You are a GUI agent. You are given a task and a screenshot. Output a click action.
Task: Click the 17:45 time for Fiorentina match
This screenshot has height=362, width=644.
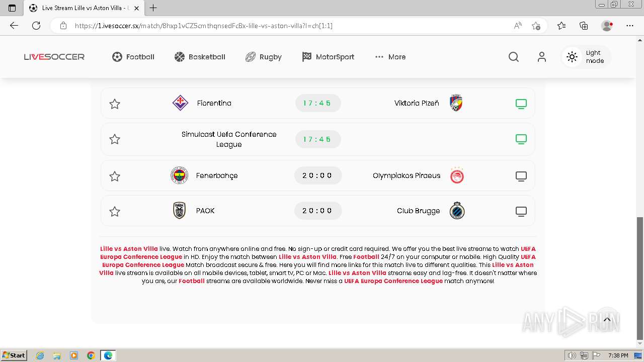coord(318,103)
